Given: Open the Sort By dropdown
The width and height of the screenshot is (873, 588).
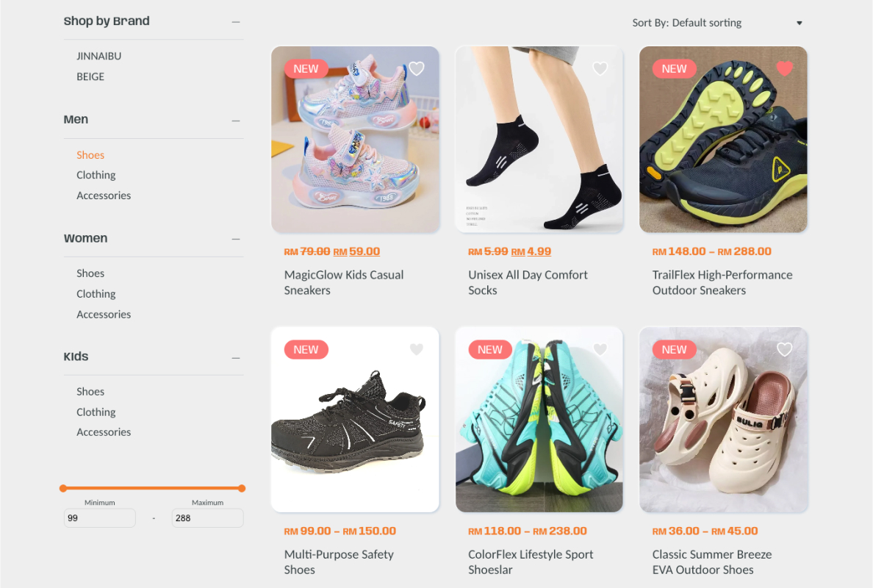Looking at the screenshot, I should (717, 23).
